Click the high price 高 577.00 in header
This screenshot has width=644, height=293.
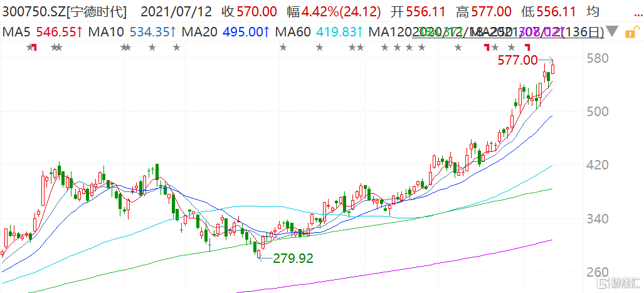click(x=484, y=13)
